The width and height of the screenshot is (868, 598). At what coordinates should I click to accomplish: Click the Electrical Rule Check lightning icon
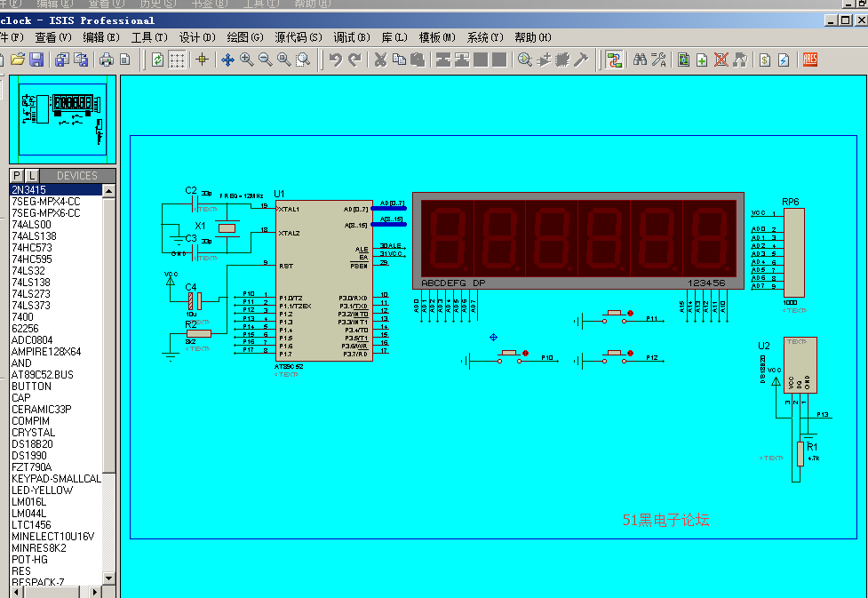point(784,60)
